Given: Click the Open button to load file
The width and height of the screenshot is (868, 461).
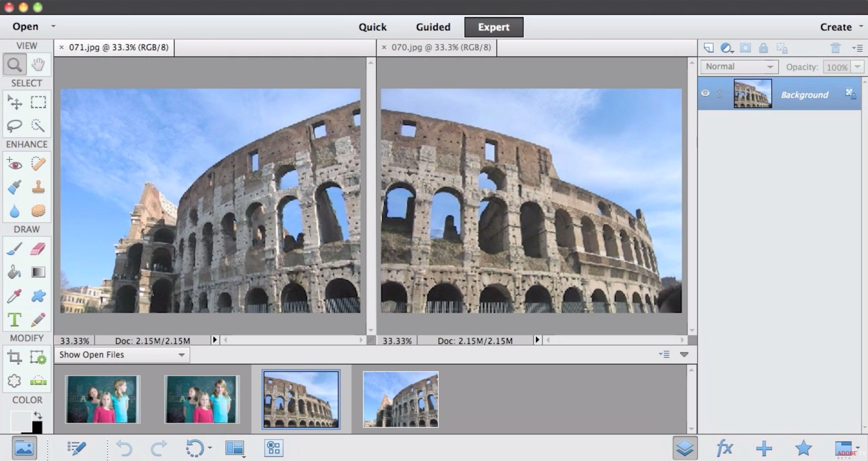Looking at the screenshot, I should click(x=26, y=27).
